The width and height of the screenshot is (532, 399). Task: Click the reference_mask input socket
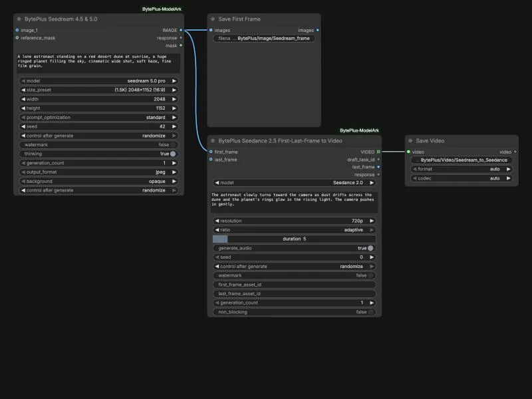[x=17, y=38]
